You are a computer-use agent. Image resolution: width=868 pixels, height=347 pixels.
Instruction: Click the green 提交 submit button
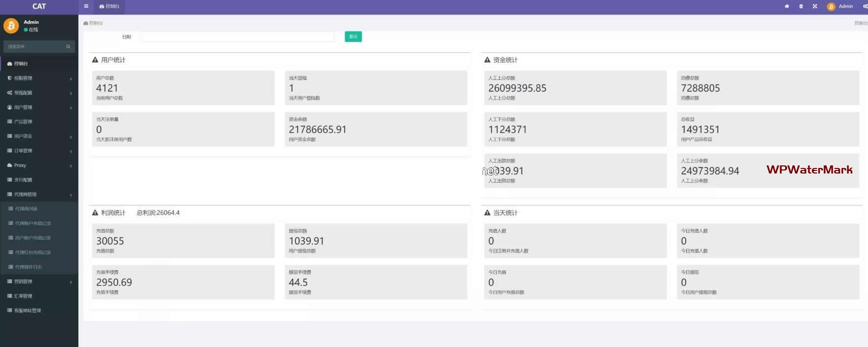[x=353, y=36]
